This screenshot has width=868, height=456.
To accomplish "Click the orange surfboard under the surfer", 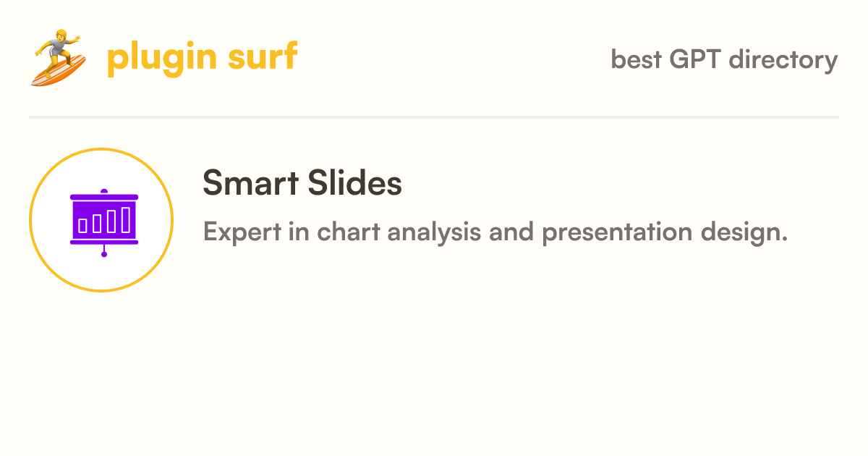I will (x=59, y=70).
